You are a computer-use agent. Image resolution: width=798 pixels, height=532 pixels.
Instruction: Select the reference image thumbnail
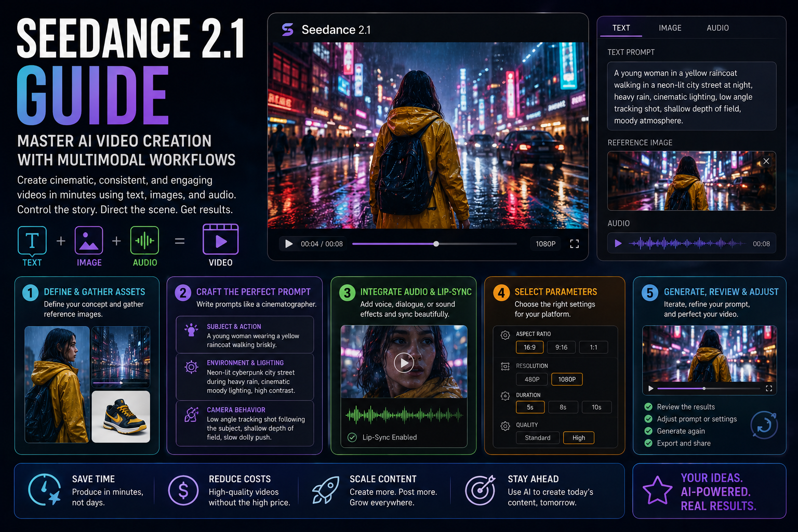click(691, 181)
